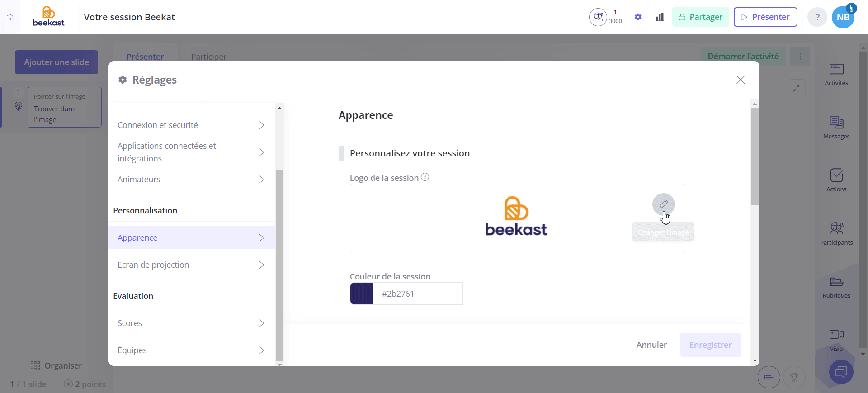Click the session title Votre session Beekat
The height and width of the screenshot is (393, 868).
click(129, 17)
